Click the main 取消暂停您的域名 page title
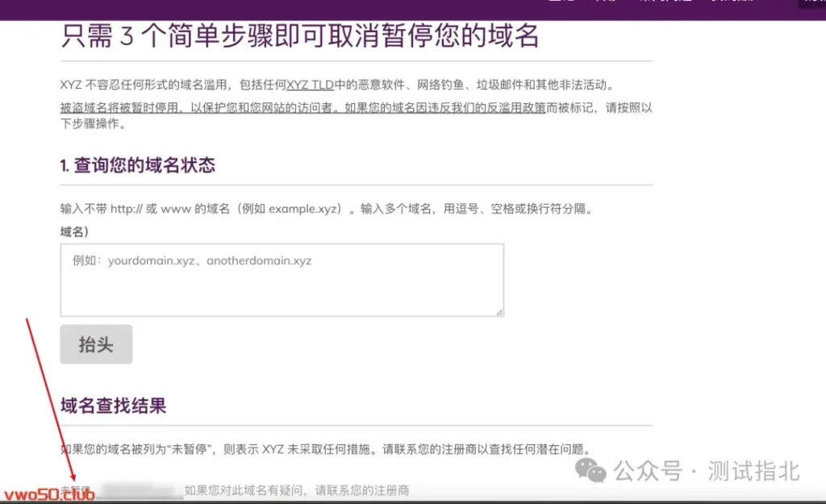Image resolution: width=826 pixels, height=504 pixels. [300, 37]
